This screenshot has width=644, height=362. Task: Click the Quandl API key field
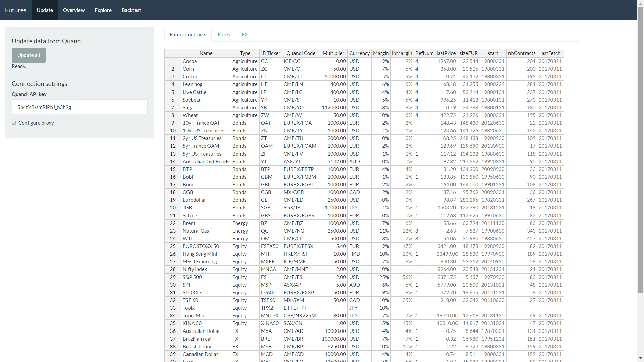(x=79, y=107)
